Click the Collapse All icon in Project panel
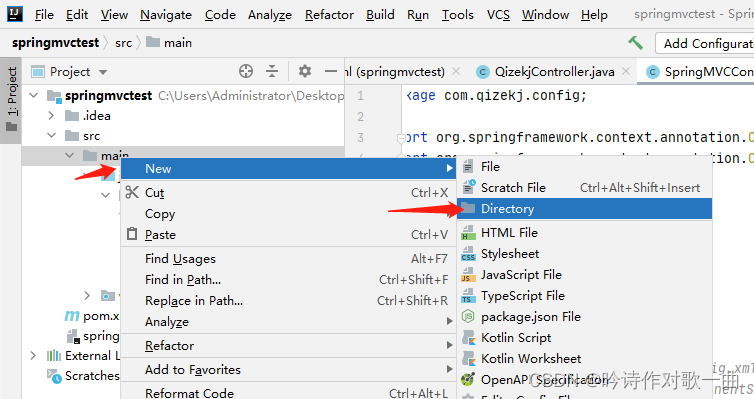Viewport: 754px width, 399px height. (272, 72)
